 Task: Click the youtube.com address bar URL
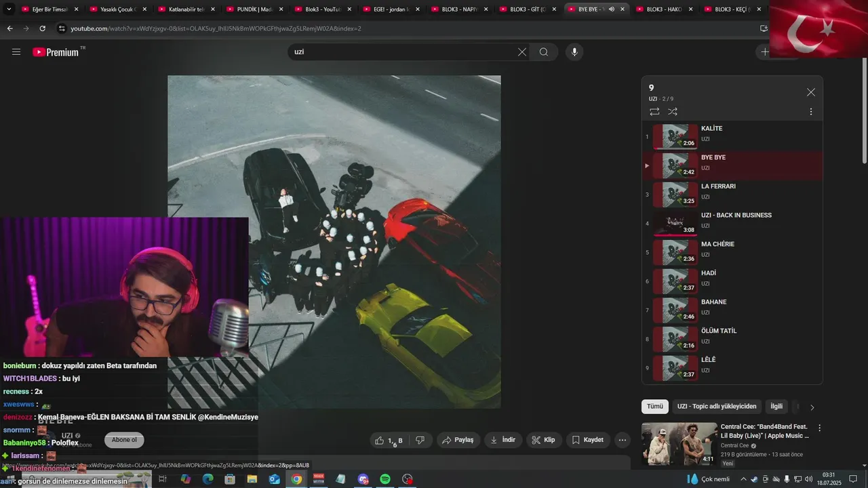(x=216, y=28)
